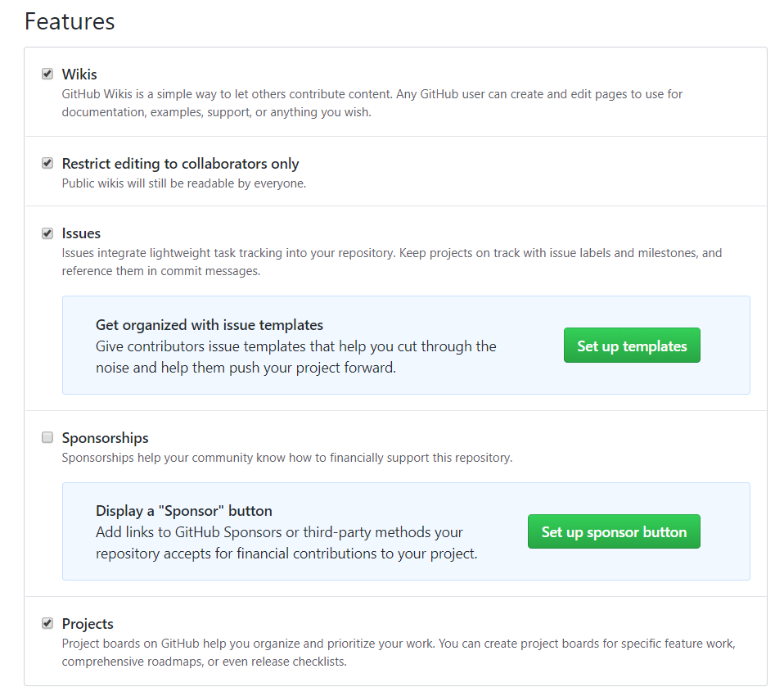Disable the Issues feature checkbox
Image resolution: width=784 pixels, height=696 pixels.
tap(47, 233)
